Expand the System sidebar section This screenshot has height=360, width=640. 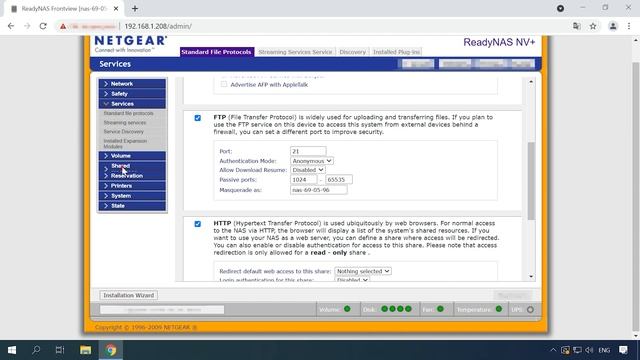click(132, 196)
